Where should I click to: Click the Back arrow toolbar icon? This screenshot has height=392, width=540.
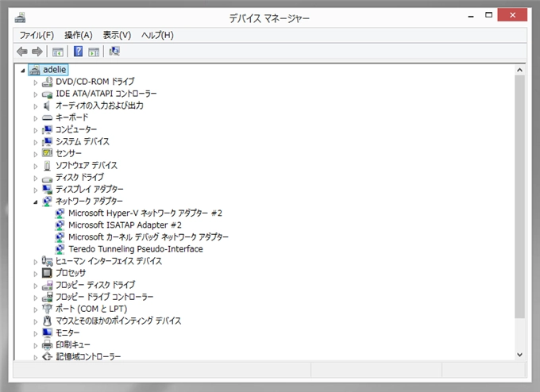22,52
